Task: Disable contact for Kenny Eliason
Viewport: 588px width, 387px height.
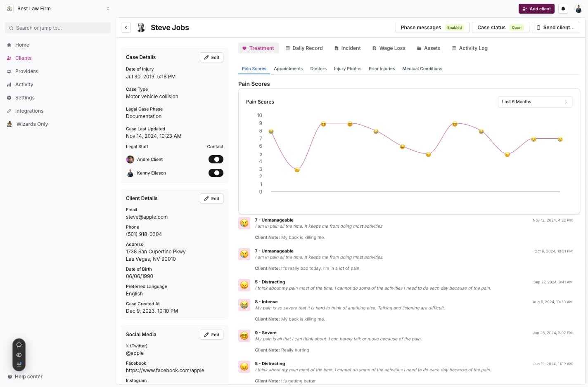Action: point(216,172)
